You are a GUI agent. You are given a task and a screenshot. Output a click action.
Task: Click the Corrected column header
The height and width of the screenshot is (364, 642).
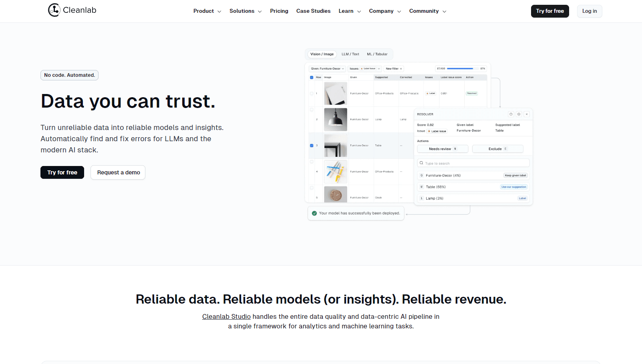click(406, 78)
